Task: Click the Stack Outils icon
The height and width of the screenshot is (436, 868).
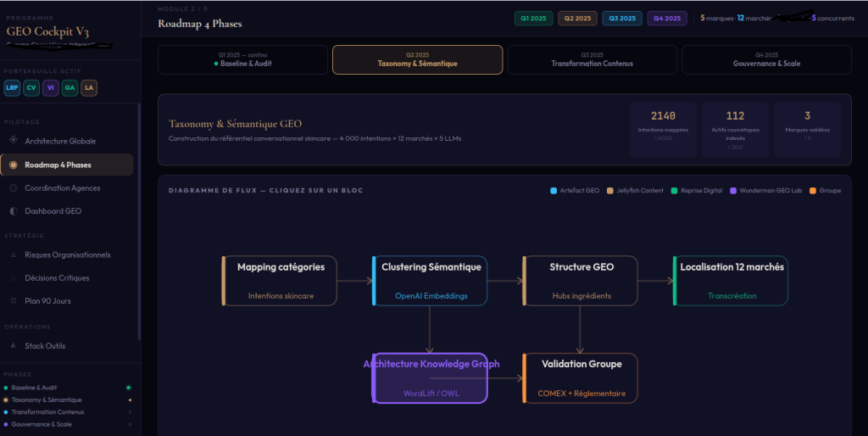Action: click(13, 345)
